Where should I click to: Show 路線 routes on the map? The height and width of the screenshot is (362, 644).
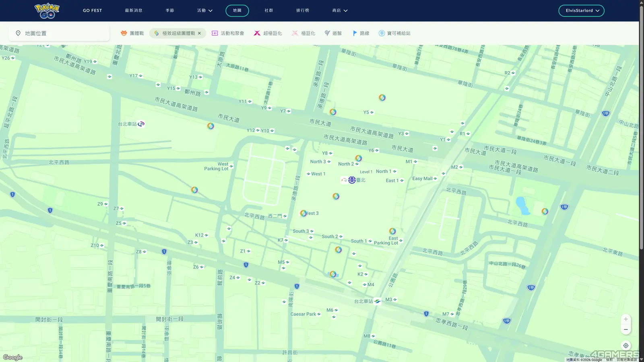coord(361,33)
